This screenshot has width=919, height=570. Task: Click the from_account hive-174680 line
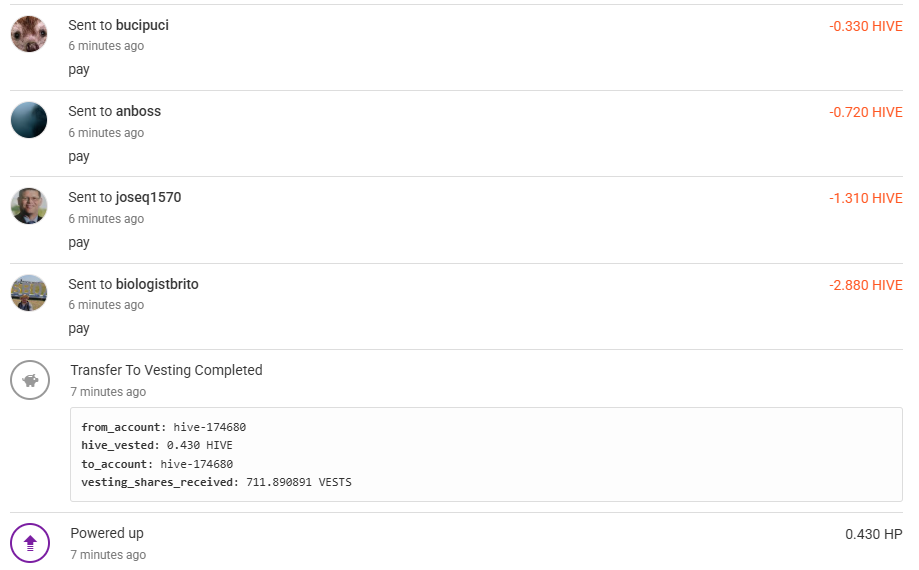[x=163, y=427]
